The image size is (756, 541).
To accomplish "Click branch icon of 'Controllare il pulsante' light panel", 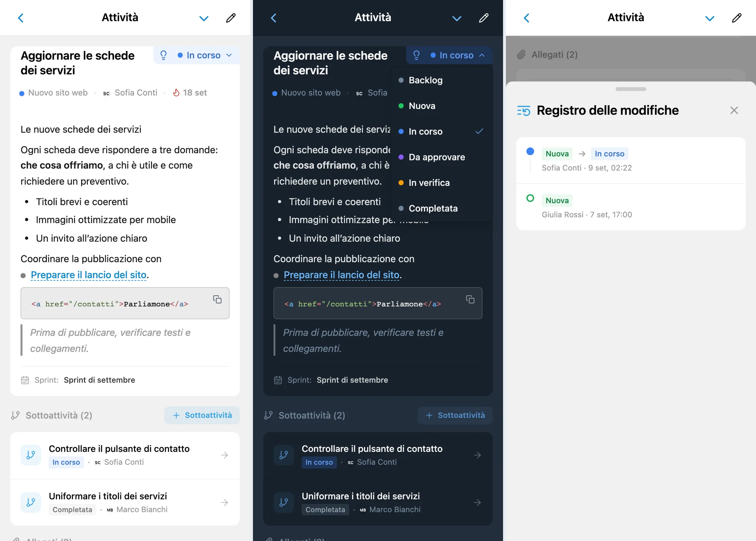I will [31, 455].
